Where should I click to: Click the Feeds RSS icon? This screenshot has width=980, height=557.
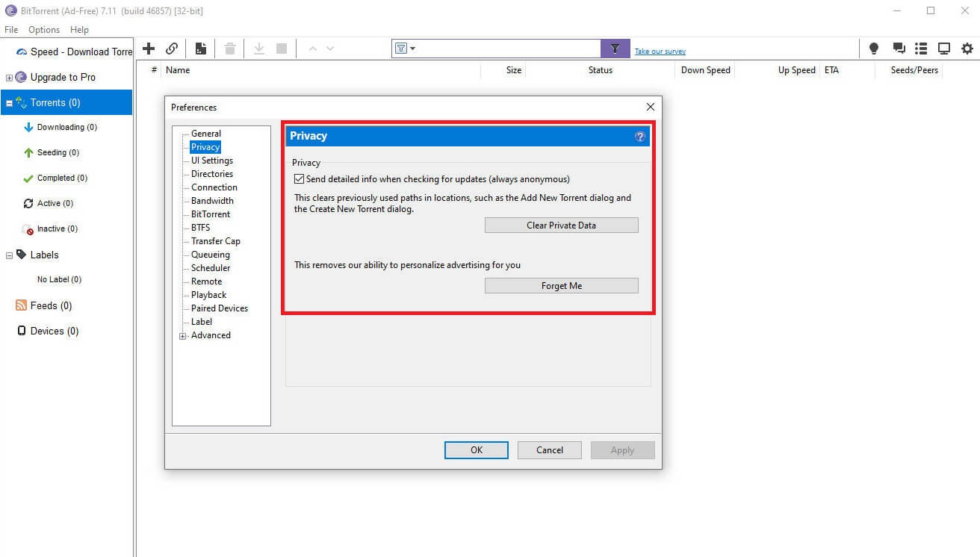point(22,305)
